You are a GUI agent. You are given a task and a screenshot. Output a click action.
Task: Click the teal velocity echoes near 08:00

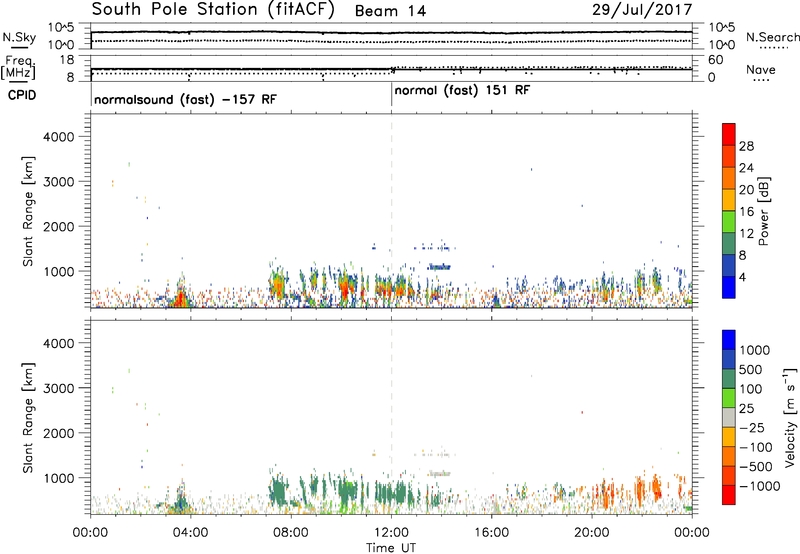(x=279, y=493)
